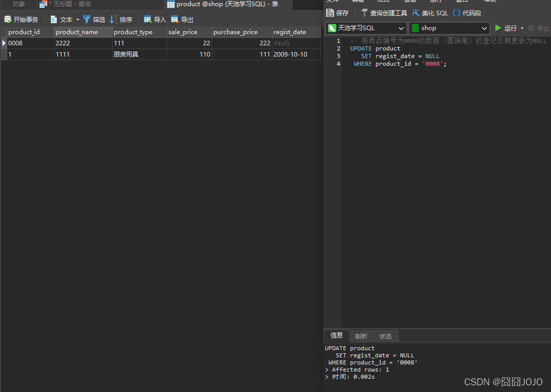Select the product_type cell 111 in row 0008

coord(140,43)
